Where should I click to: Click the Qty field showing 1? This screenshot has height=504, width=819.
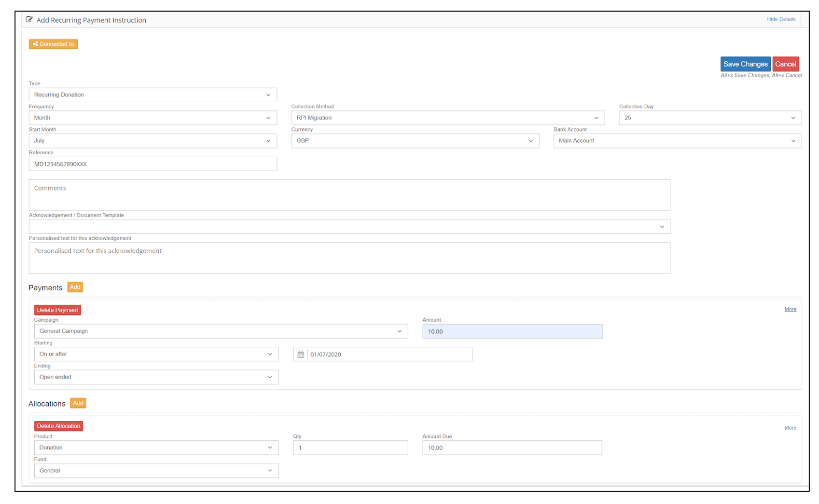tap(350, 448)
